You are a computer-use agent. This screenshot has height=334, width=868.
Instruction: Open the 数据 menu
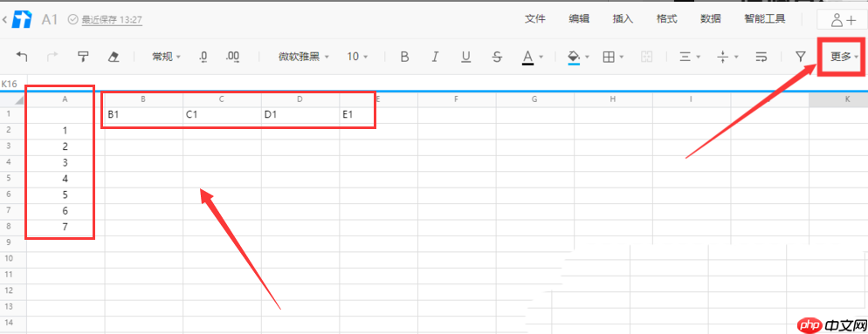pyautogui.click(x=710, y=19)
